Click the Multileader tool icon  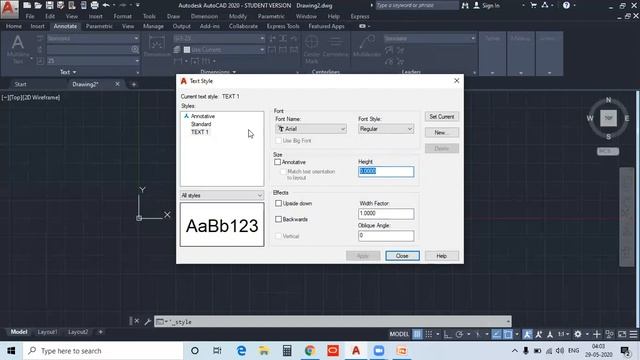pos(367,46)
